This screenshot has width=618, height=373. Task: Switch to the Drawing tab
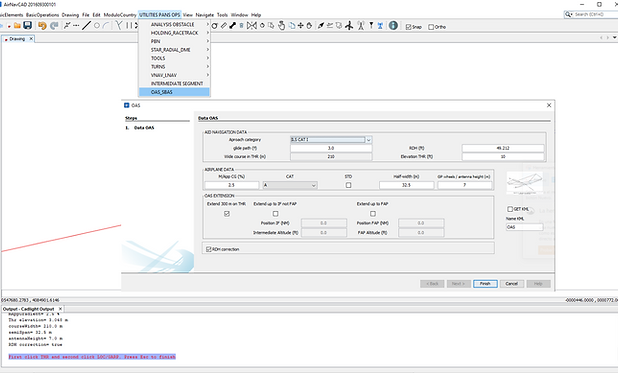tap(17, 39)
